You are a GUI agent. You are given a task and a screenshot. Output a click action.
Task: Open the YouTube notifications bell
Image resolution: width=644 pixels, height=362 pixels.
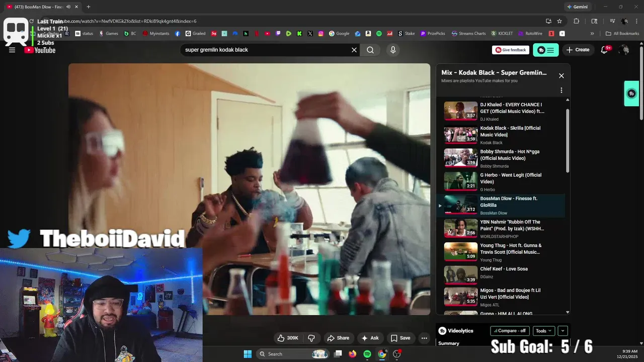coord(605,50)
